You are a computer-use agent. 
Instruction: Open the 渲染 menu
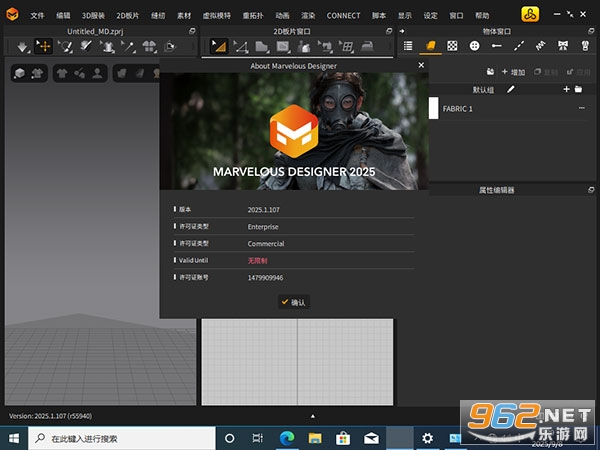(308, 15)
